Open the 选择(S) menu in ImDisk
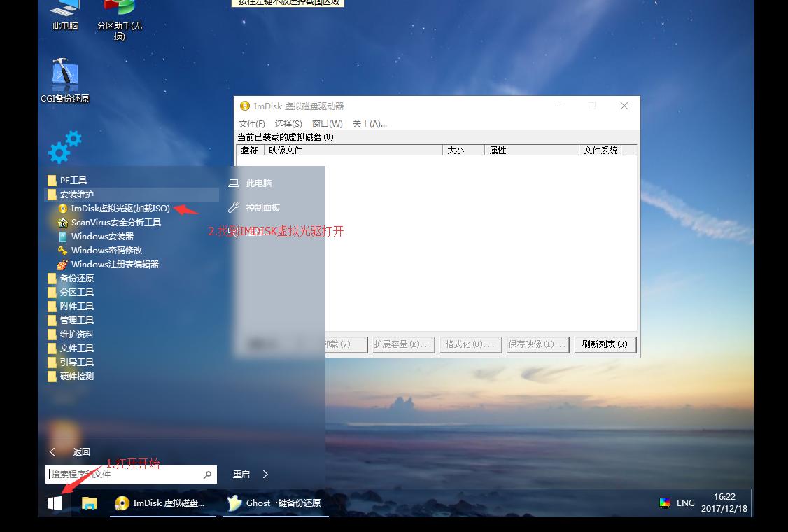 [288, 123]
